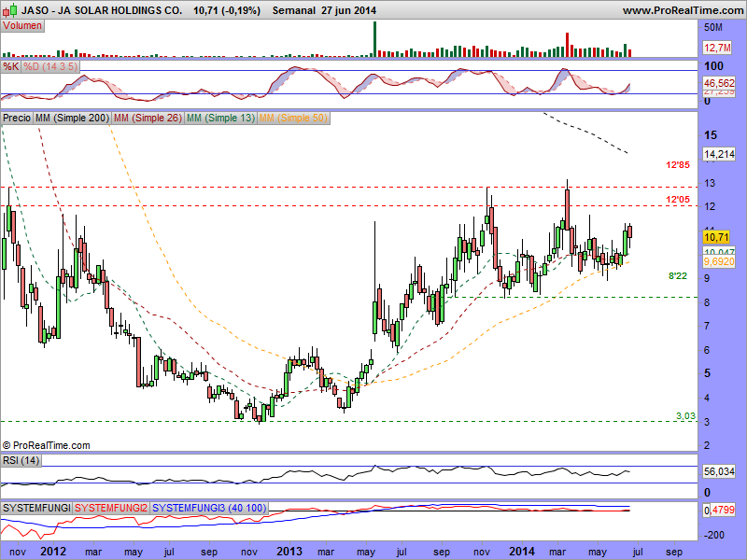The height and width of the screenshot is (560, 747).
Task: Click the 56,034 RSI value tag
Action: click(x=719, y=471)
